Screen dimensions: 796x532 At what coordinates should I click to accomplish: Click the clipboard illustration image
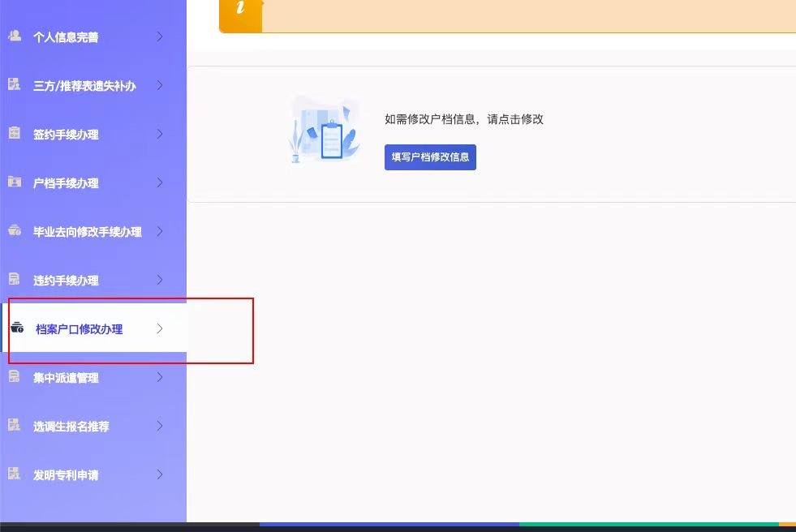(325, 131)
